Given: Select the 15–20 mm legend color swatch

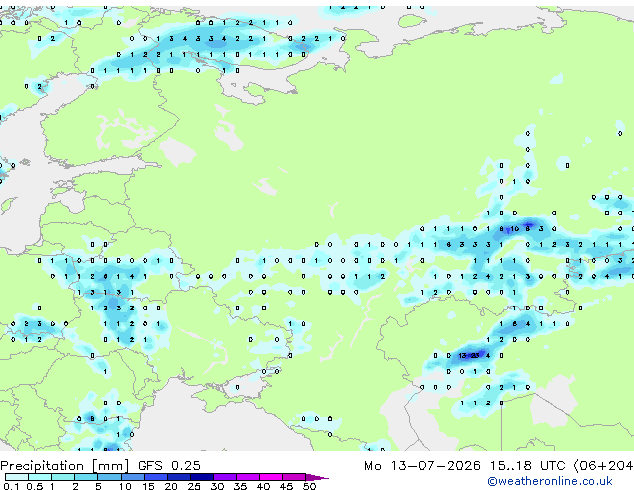Looking at the screenshot, I should coord(156,477).
